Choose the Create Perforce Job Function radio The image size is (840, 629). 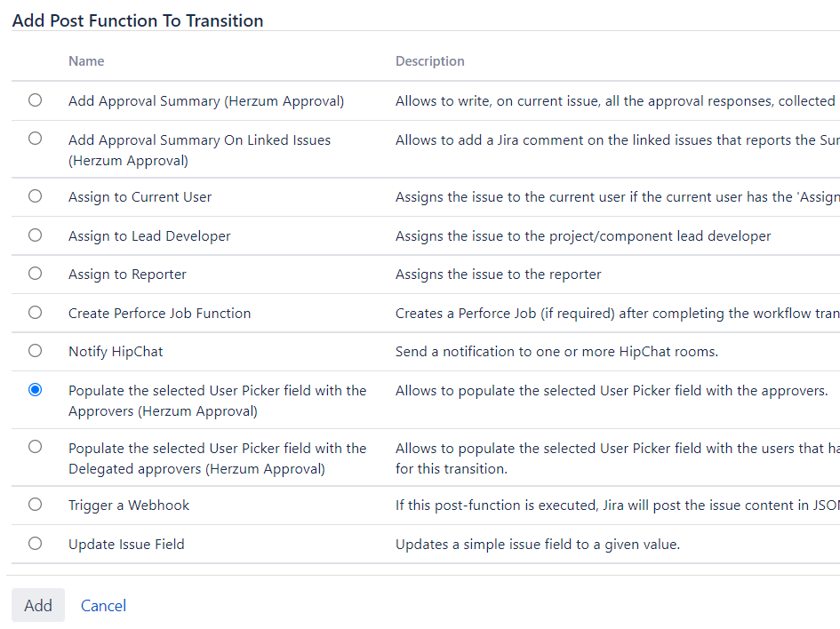pos(35,312)
